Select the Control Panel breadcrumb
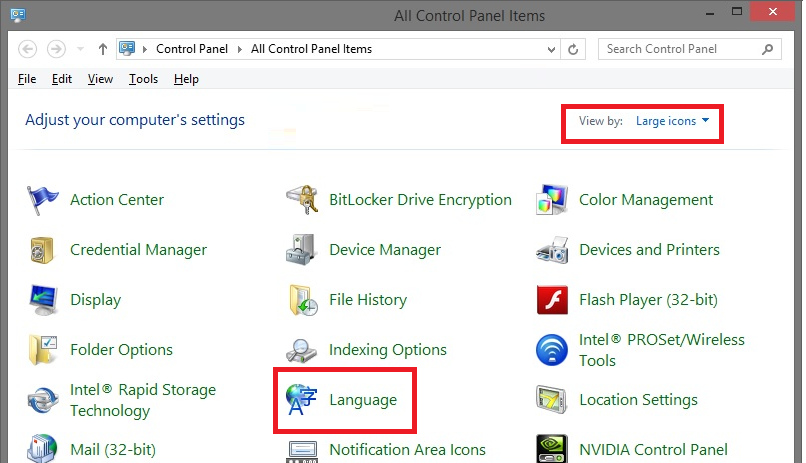Image resolution: width=806 pixels, height=463 pixels. (x=192, y=49)
